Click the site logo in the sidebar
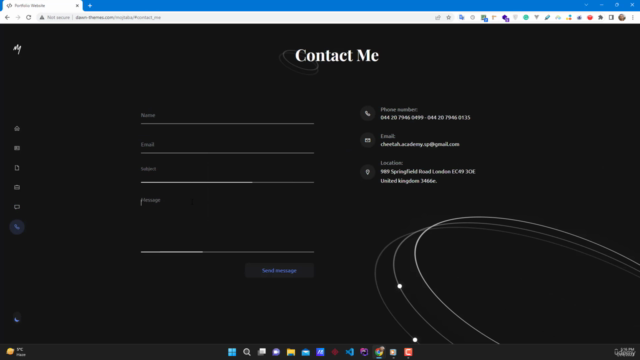Viewport: 640px width, 360px height. coord(17,49)
